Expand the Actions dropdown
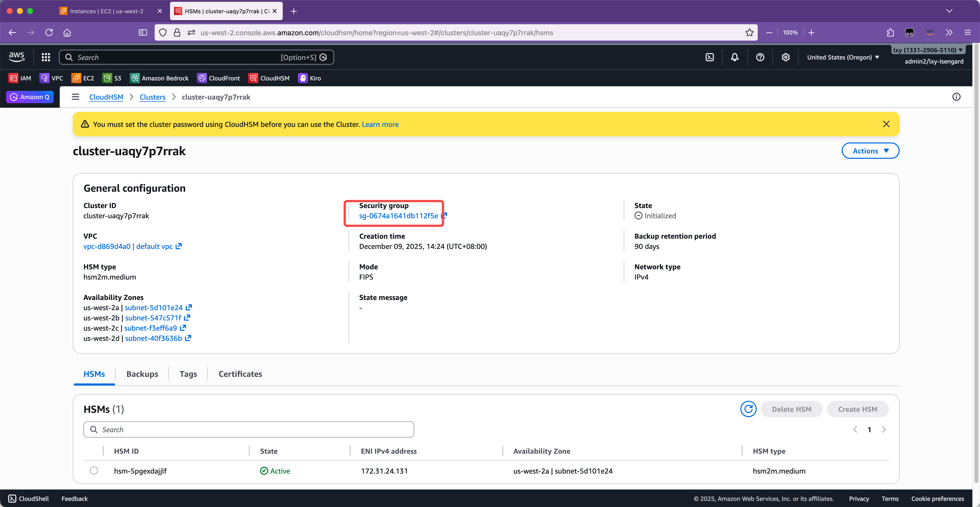Image resolution: width=980 pixels, height=507 pixels. click(x=870, y=151)
